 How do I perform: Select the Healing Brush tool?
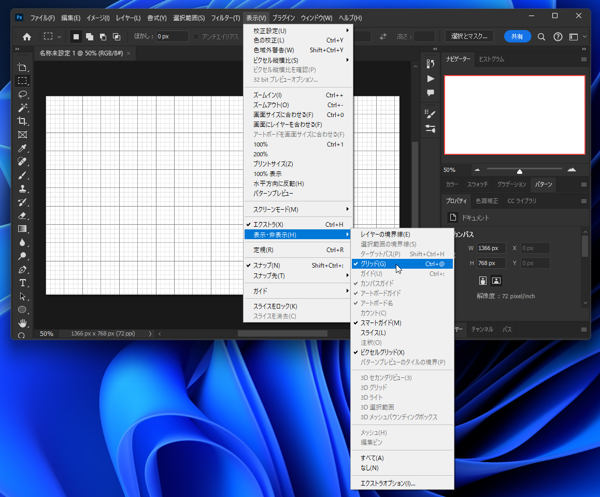(23, 162)
